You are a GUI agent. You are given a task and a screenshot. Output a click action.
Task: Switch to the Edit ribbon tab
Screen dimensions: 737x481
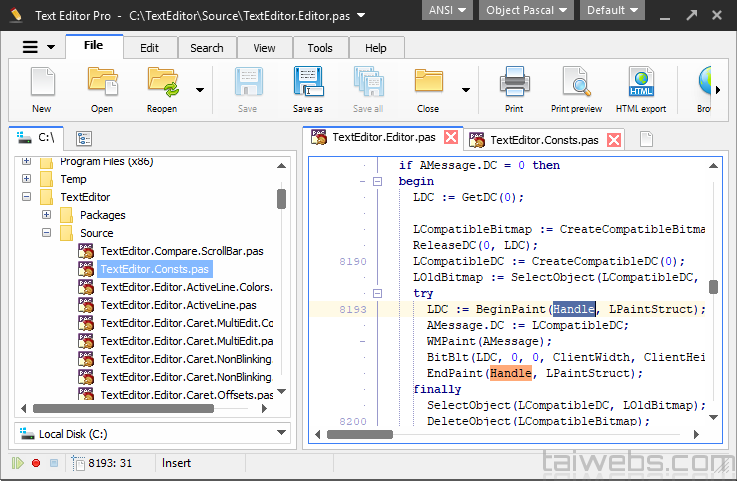click(149, 48)
